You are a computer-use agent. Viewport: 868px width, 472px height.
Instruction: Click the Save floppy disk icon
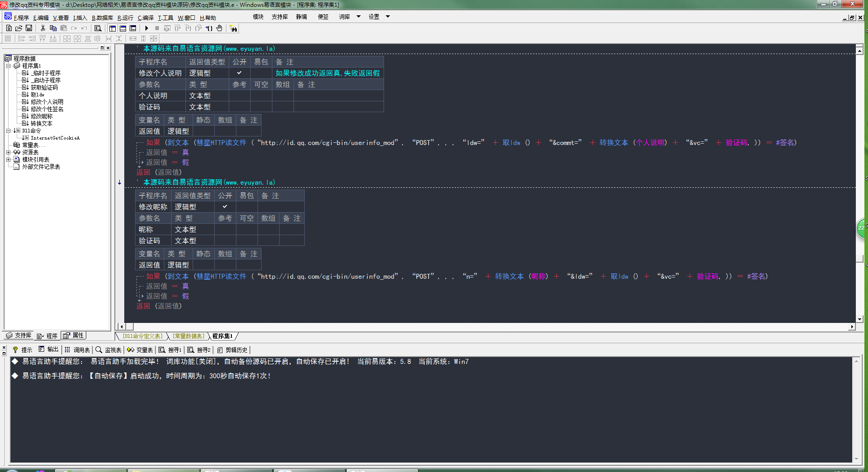[29, 28]
